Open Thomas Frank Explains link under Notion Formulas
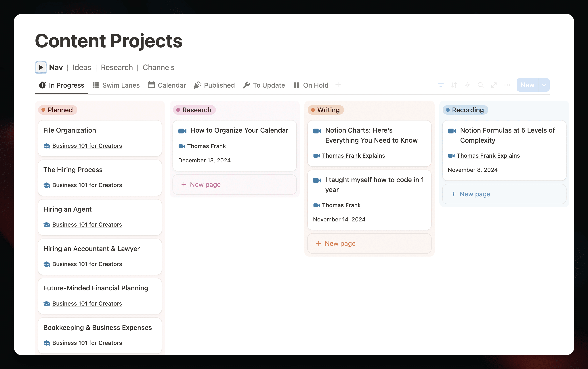The height and width of the screenshot is (369, 588). (x=488, y=156)
